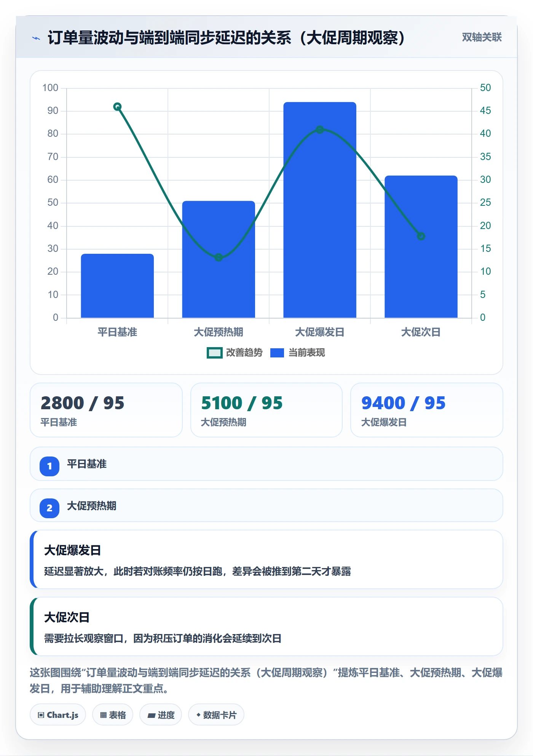Image resolution: width=533 pixels, height=756 pixels.
Task: Click the Chart.js tag chip
Action: point(58,715)
